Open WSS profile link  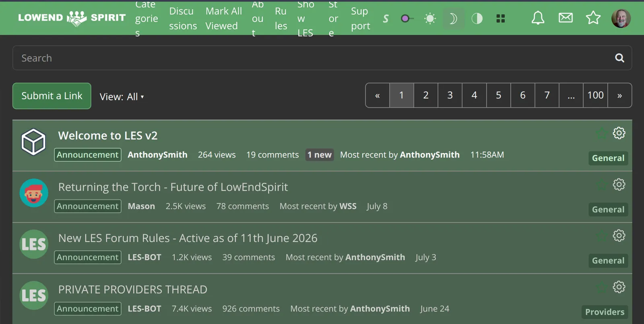tap(348, 206)
